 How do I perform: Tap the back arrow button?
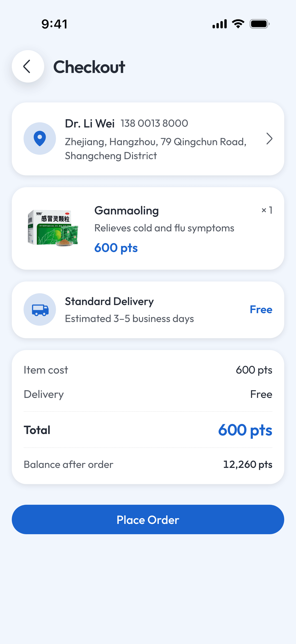click(x=28, y=67)
